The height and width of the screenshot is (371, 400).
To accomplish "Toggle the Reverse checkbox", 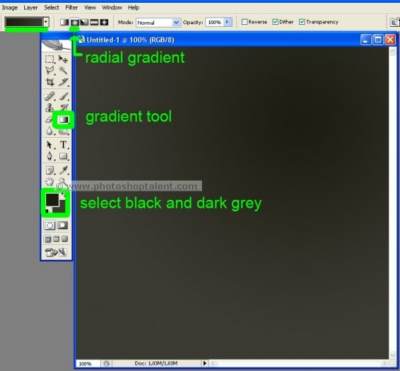I will pos(245,22).
